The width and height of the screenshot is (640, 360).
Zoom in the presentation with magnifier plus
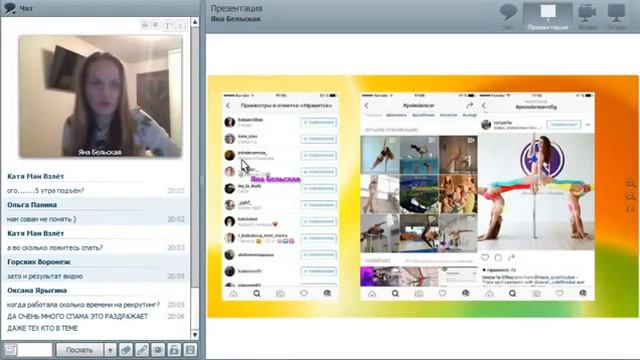[x=630, y=183]
